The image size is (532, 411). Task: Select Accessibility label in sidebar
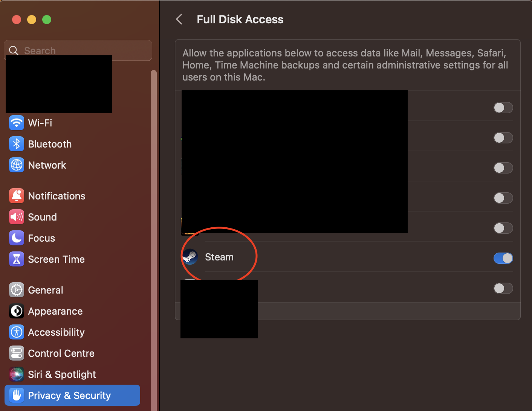click(x=56, y=332)
